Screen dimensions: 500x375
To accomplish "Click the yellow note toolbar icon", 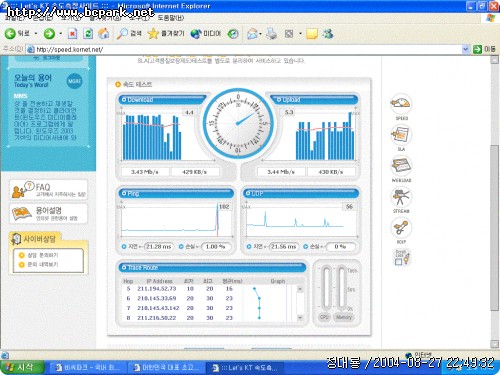I will 312,33.
